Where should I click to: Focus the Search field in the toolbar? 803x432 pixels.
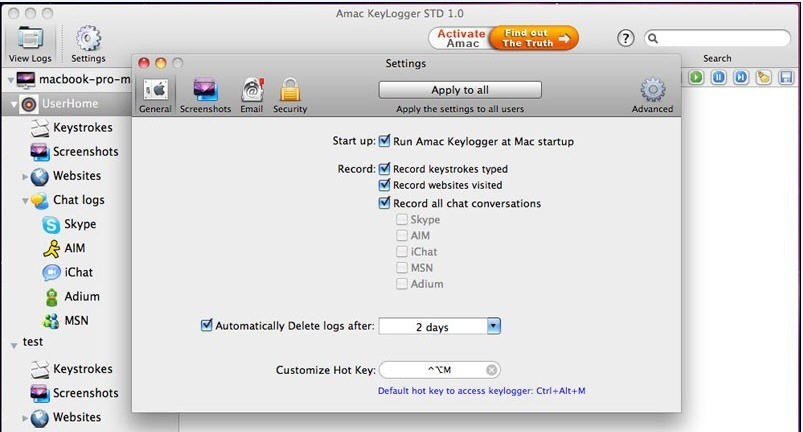coord(717,38)
